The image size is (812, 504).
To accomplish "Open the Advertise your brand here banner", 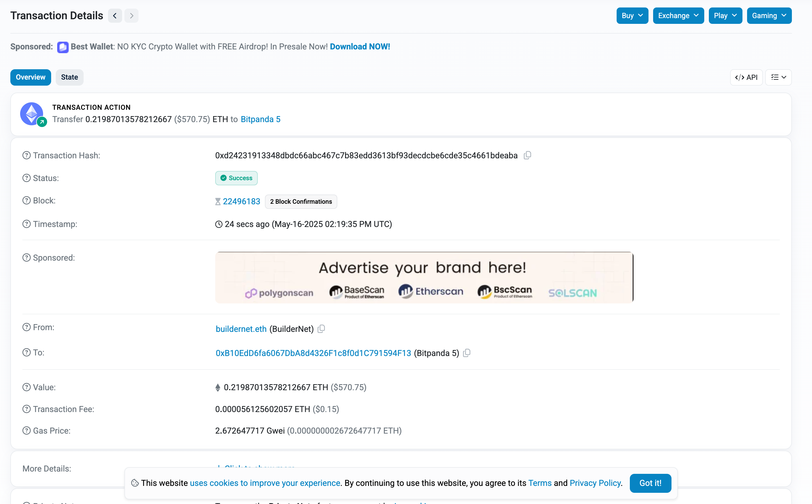I will [x=424, y=277].
